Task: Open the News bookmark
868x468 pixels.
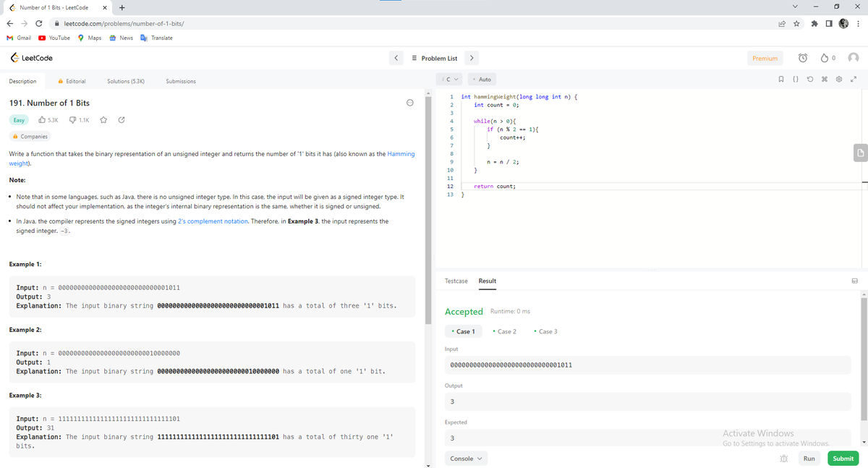Action: (x=121, y=38)
